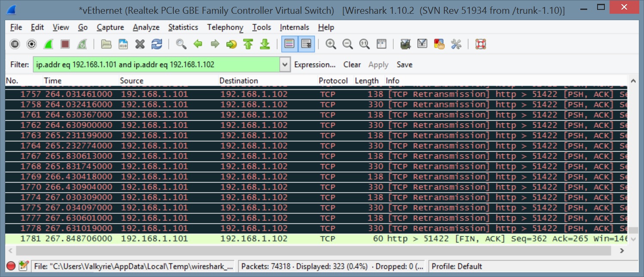
Task: Reset zoom to normal size
Action: tap(364, 44)
